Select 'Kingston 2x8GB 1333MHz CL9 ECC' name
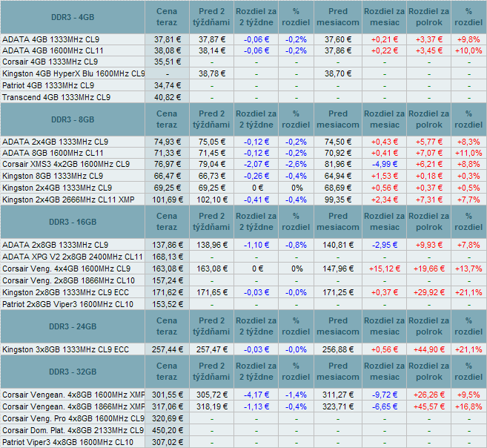 point(65,292)
